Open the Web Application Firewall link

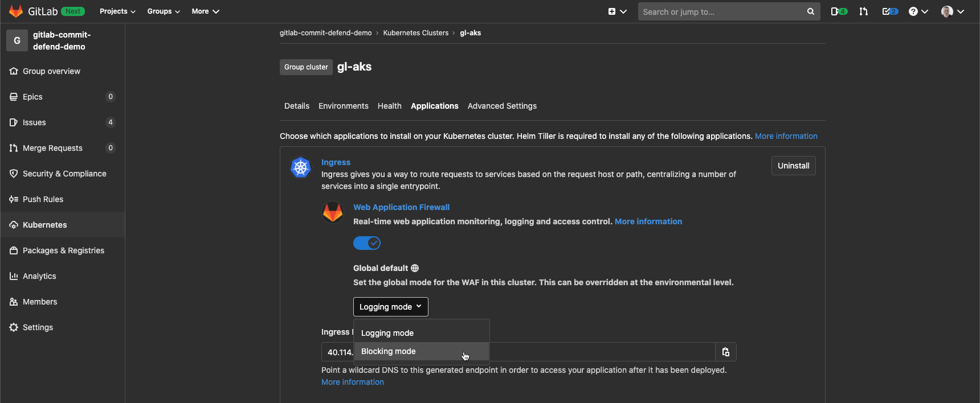tap(401, 207)
